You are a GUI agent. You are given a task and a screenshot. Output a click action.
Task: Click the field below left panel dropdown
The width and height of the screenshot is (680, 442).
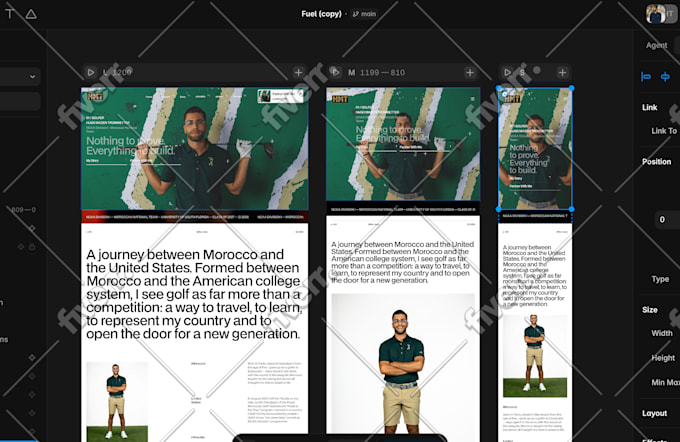tap(20, 101)
